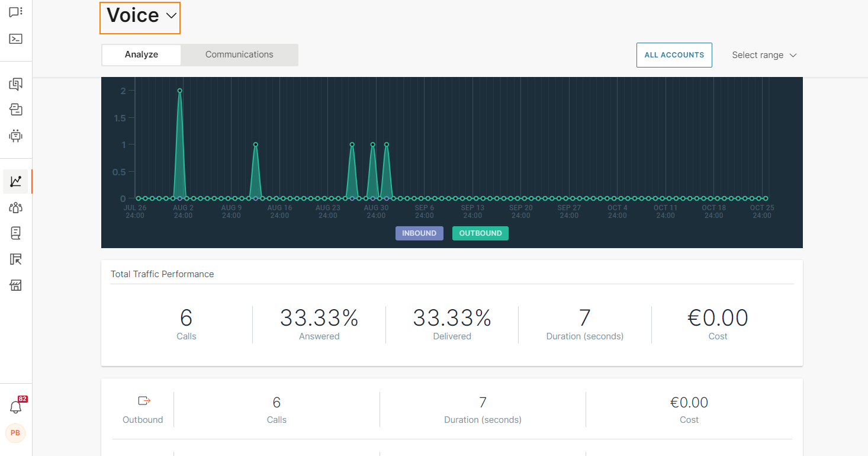Open the people group icon in sidebar
Screen dimensions: 868x456
(x=15, y=207)
